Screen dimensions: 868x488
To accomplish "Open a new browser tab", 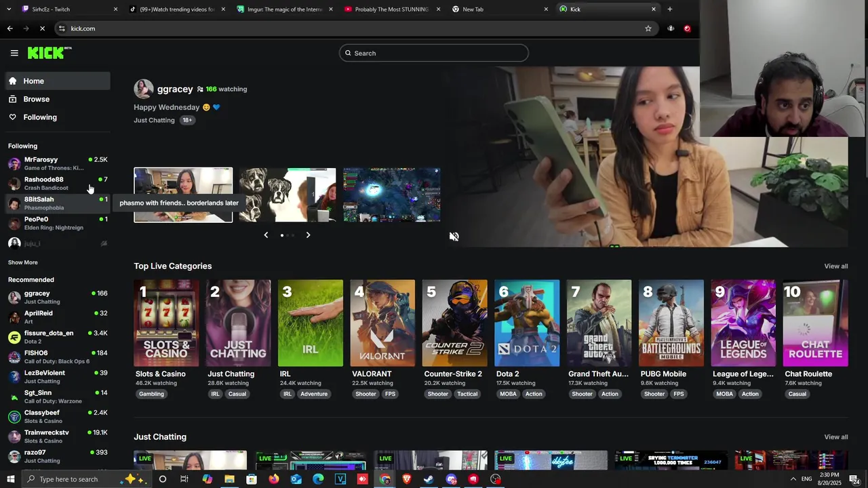I will point(670,9).
